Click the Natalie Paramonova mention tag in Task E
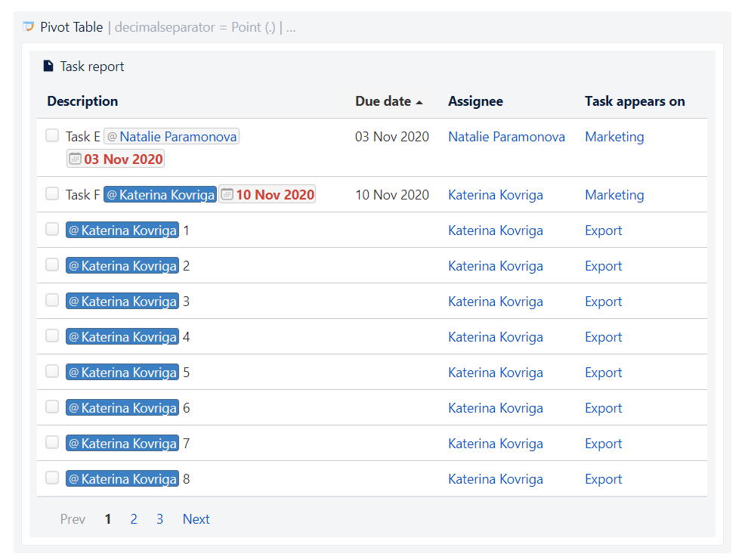The image size is (745, 560). point(172,137)
